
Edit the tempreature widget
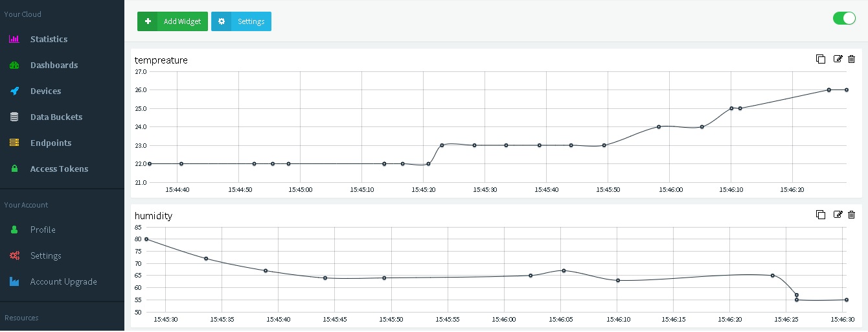click(x=838, y=59)
